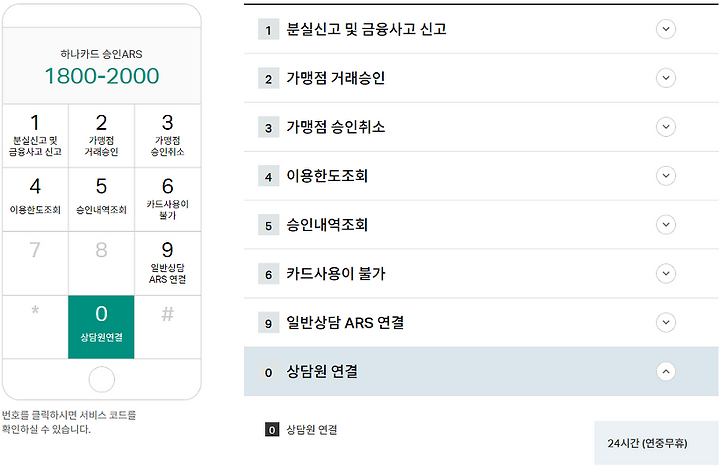Tap keypad key 4 이용한도조회
The width and height of the screenshot is (720, 467).
[x=35, y=199]
